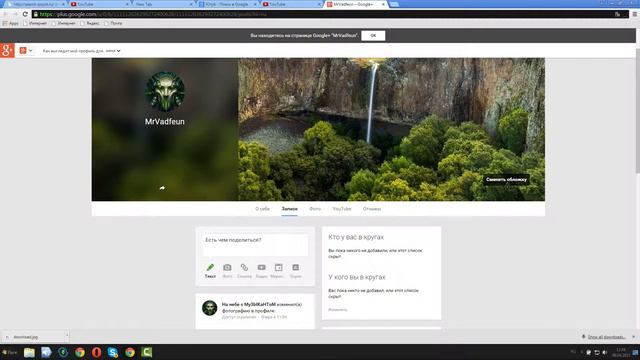Open the Windows Start button
Image resolution: width=640 pixels, height=360 pixels.
pos(9,352)
